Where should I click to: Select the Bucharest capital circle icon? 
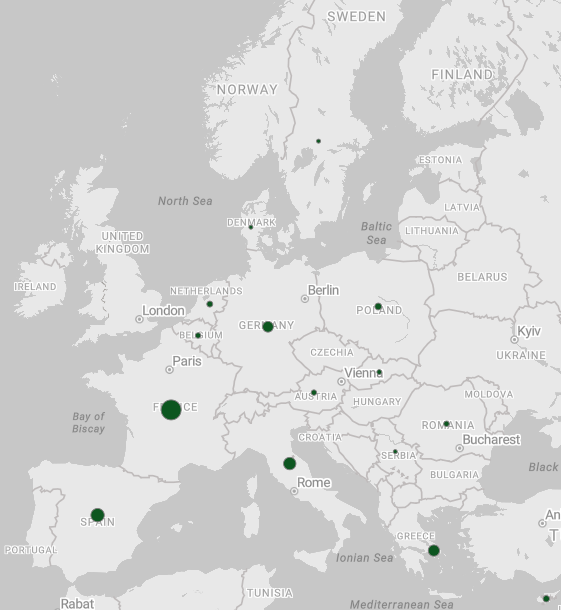click(x=459, y=448)
